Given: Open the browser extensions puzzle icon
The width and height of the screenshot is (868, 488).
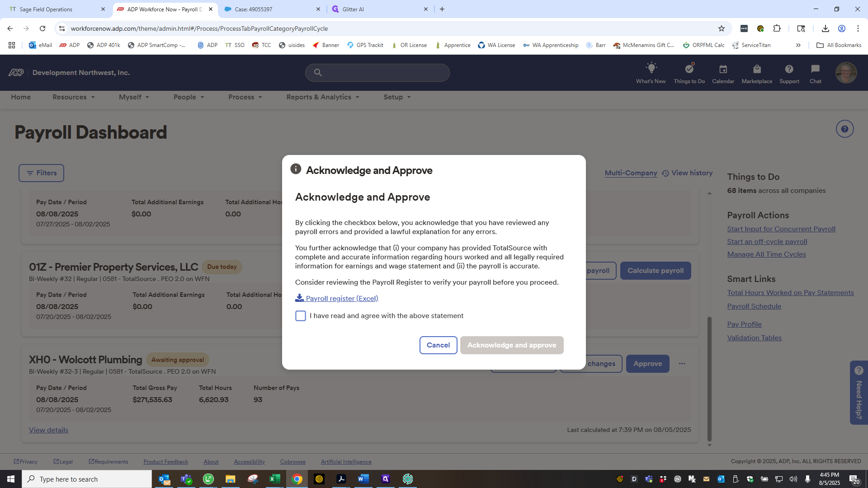Looking at the screenshot, I should tap(777, 28).
